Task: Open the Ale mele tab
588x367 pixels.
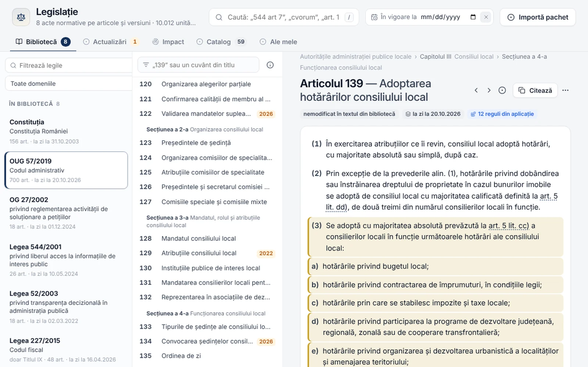Action: (x=279, y=42)
